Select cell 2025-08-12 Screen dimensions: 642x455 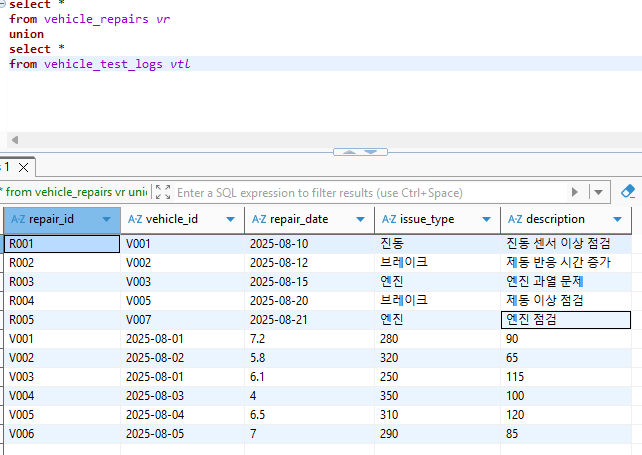coord(310,263)
